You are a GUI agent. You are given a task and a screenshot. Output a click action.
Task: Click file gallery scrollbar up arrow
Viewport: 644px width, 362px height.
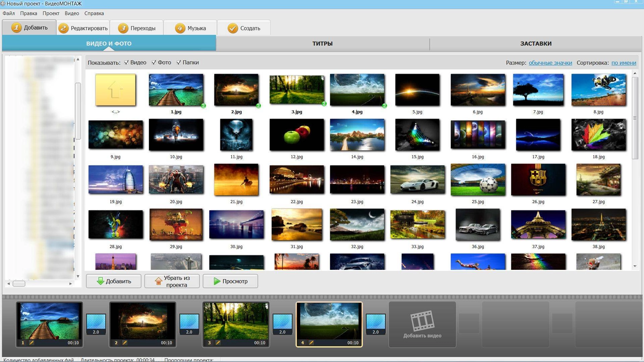(635, 73)
